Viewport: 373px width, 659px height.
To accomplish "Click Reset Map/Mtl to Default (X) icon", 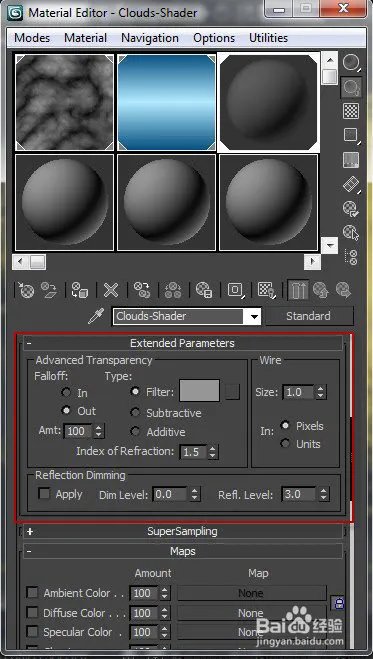I will pos(111,290).
